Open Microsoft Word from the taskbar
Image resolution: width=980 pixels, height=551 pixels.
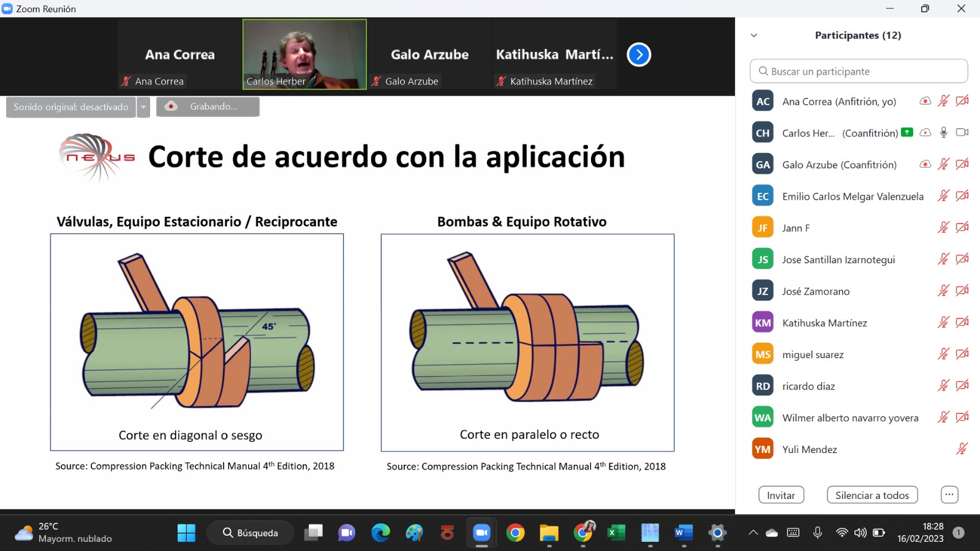click(683, 533)
